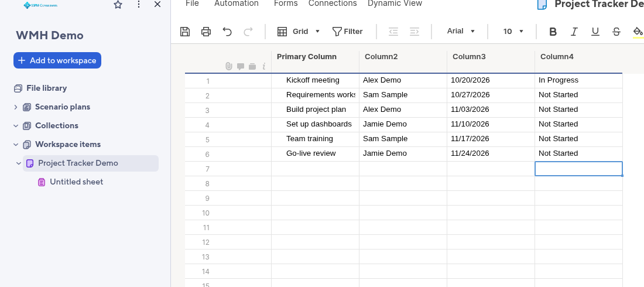Viewport: 644px width, 287px height.
Task: Open the File menu
Action: pos(192,4)
